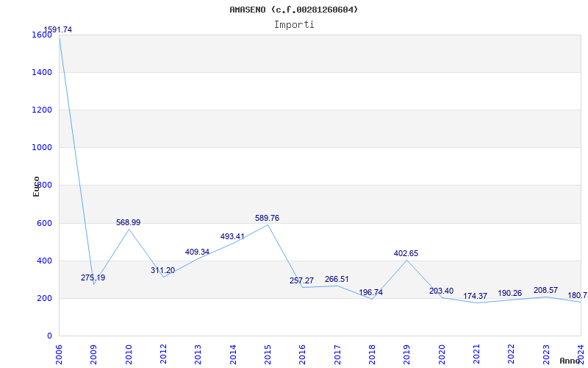Select the 190.26 data label
Screen dimensions: 588x368
pyautogui.click(x=509, y=293)
